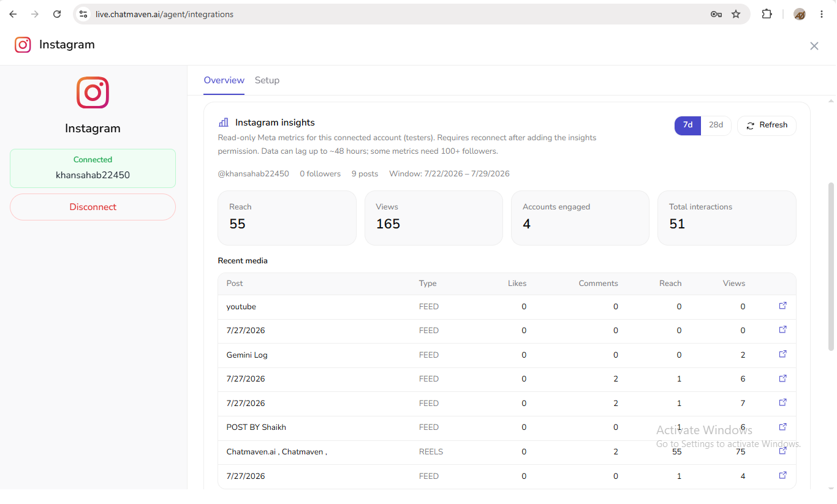
Task: Click the Likes column header
Action: [x=517, y=284]
